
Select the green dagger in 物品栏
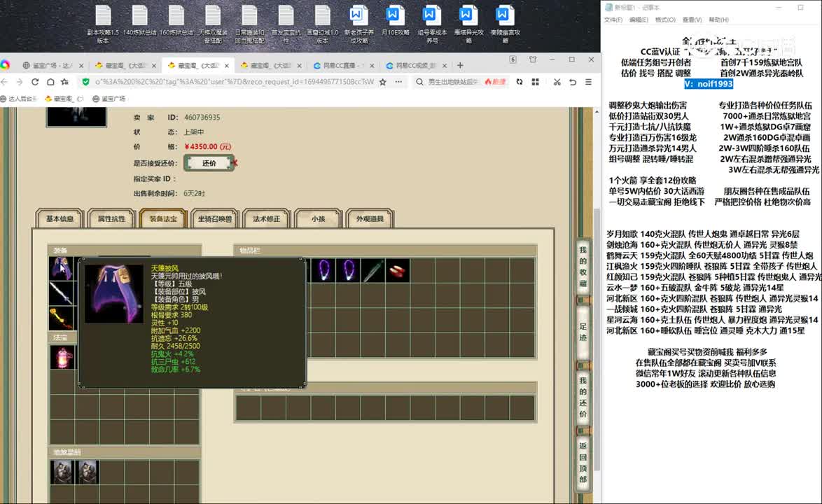(x=372, y=271)
